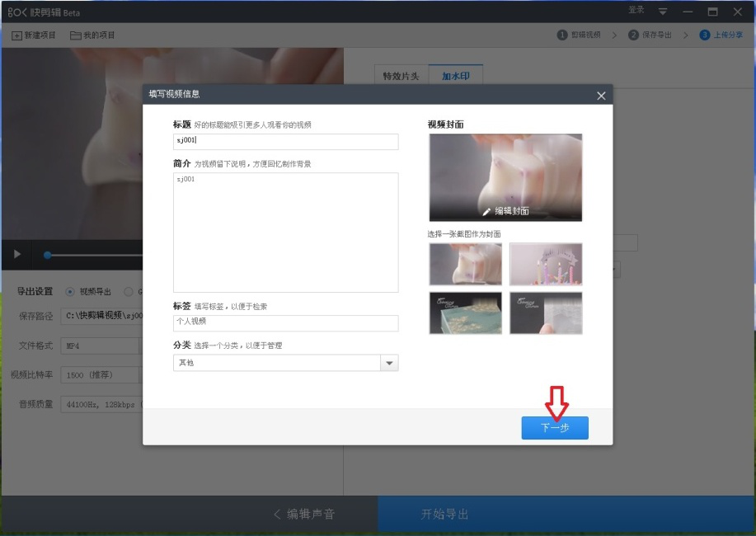Open the 视频比特率 1500 dropdown
The width and height of the screenshot is (756, 536).
101,375
